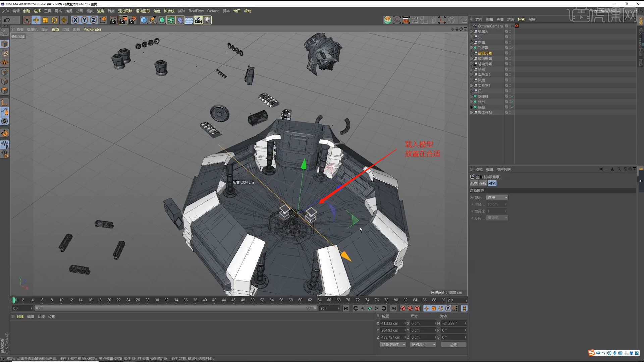Select the OctaneCamera object
Screen dimensions: 644x362
tap(490, 26)
